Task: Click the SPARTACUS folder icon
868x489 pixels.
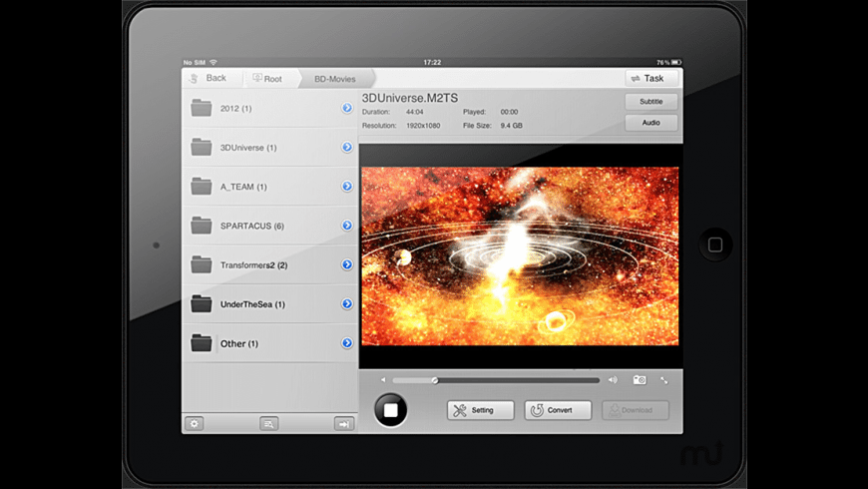Action: (201, 226)
